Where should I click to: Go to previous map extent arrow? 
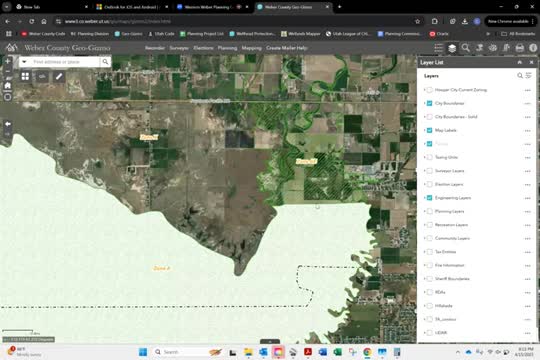[x=8, y=124]
